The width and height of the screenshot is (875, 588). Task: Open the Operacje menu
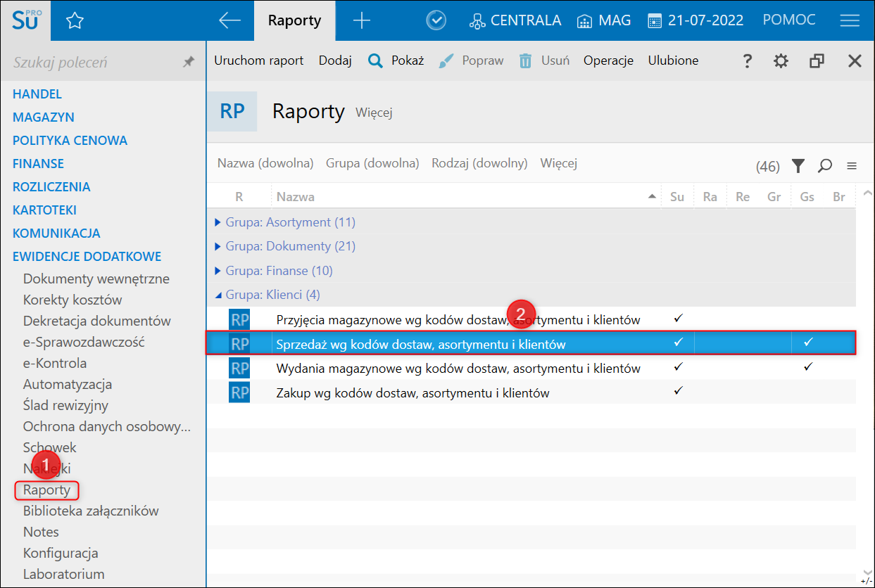608,61
